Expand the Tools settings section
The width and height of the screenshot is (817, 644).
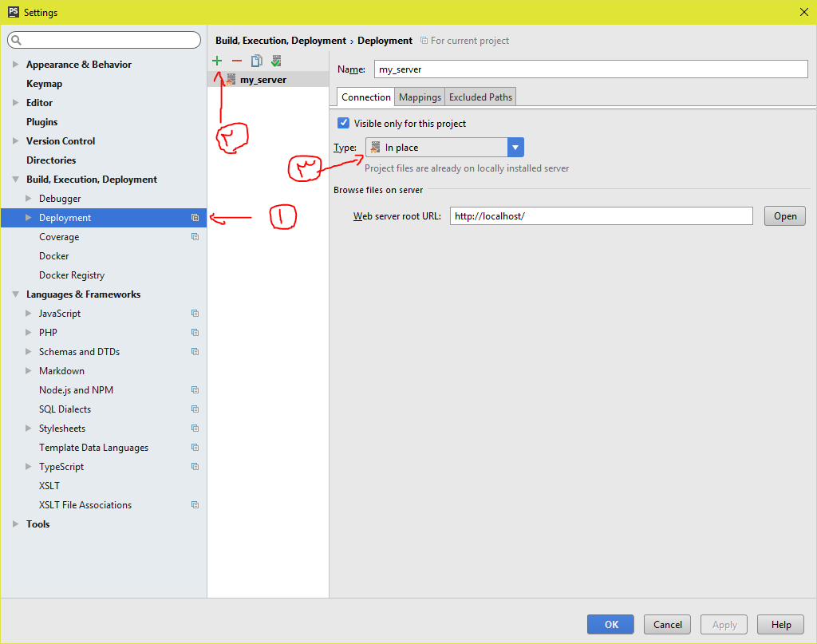coord(16,524)
